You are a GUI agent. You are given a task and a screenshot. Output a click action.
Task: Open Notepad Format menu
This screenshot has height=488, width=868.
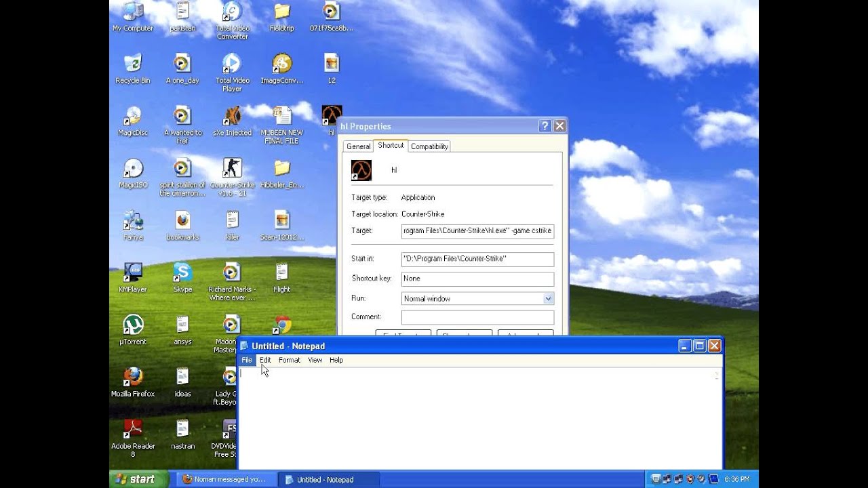tap(290, 360)
